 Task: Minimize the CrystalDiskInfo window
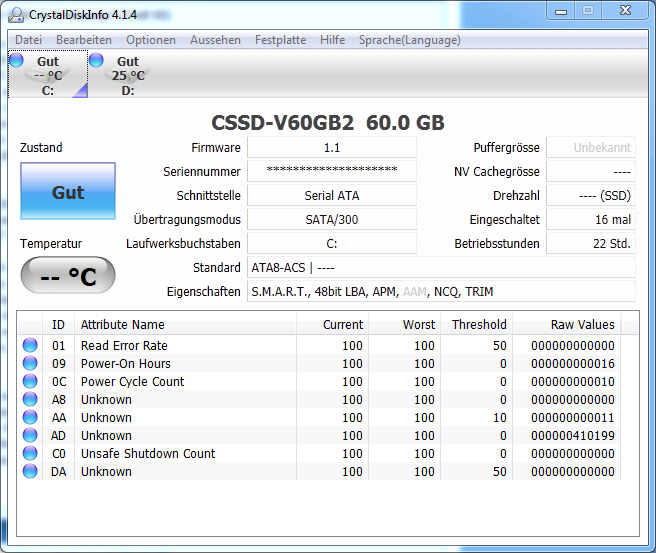pos(561,11)
